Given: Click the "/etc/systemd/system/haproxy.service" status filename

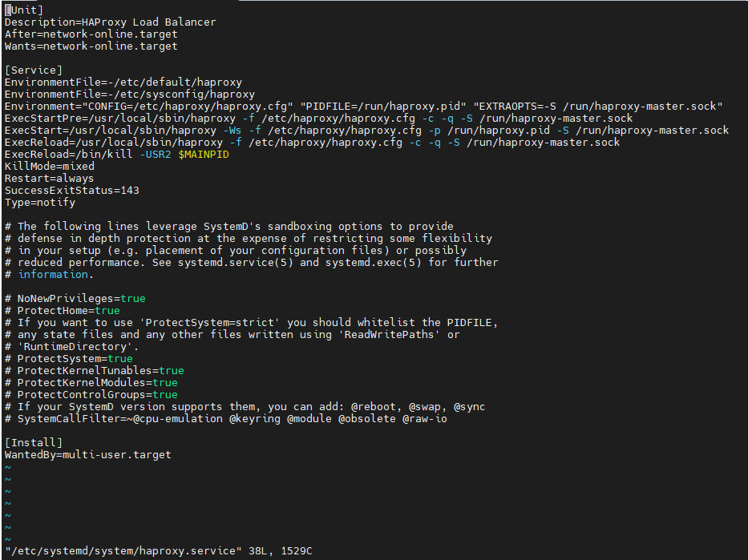Looking at the screenshot, I should point(123,551).
